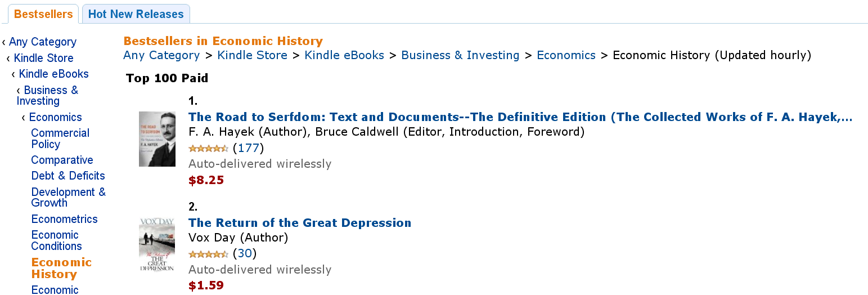
Task: Go up to Economics category in sidebar
Action: [x=56, y=117]
